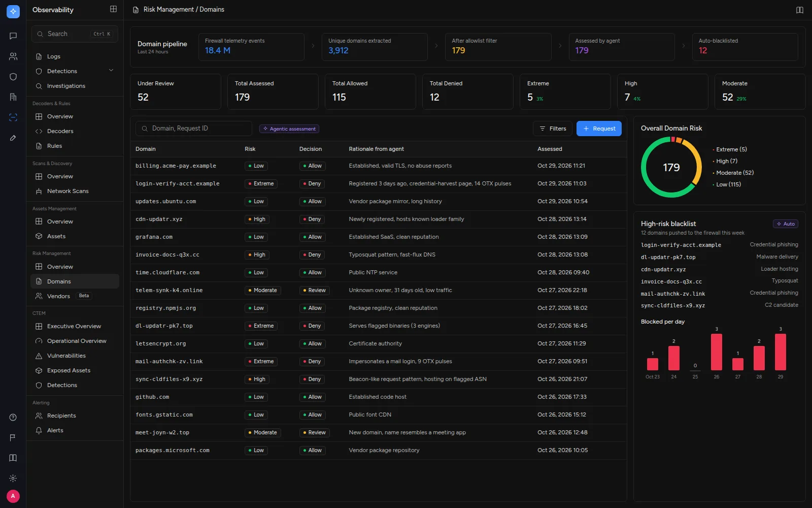
Task: Click the Total Denied card
Action: [x=468, y=91]
